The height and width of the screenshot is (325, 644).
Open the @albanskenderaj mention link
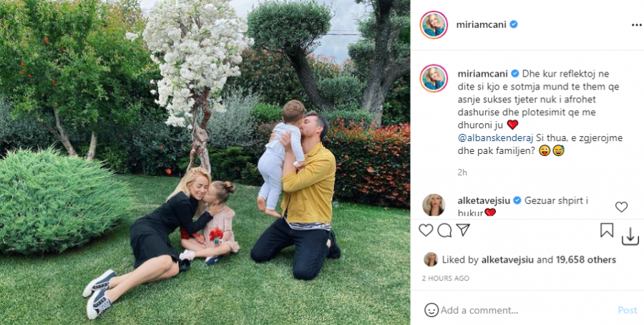pos(488,138)
